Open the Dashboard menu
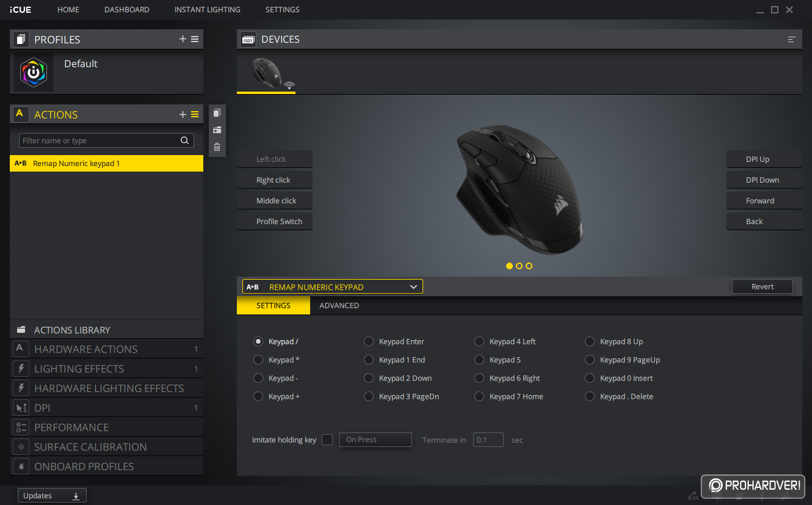This screenshot has width=812, height=505. pos(127,10)
